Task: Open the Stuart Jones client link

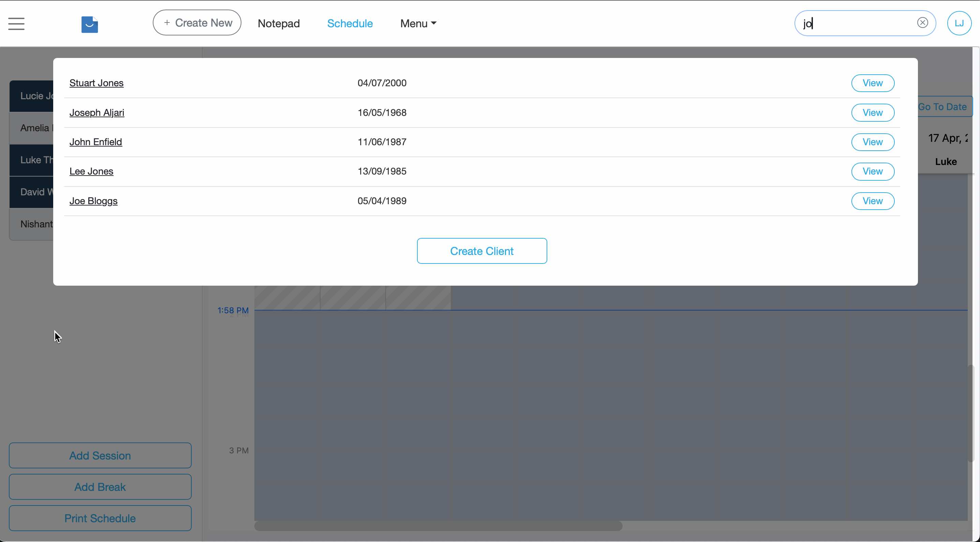Action: tap(96, 83)
